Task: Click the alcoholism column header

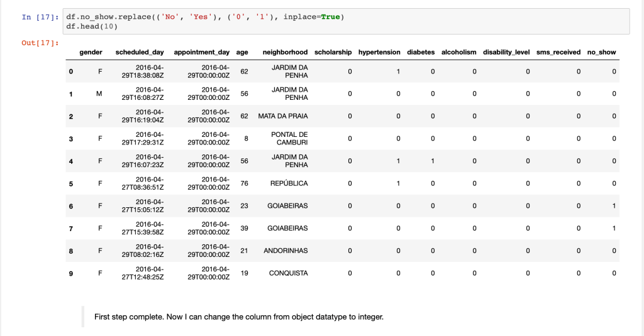Action: click(459, 52)
